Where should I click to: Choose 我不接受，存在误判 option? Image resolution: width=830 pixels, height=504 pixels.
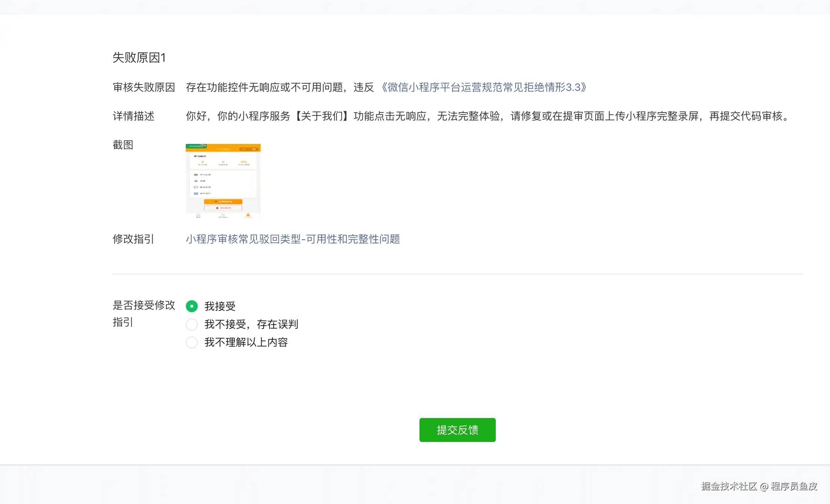click(192, 324)
